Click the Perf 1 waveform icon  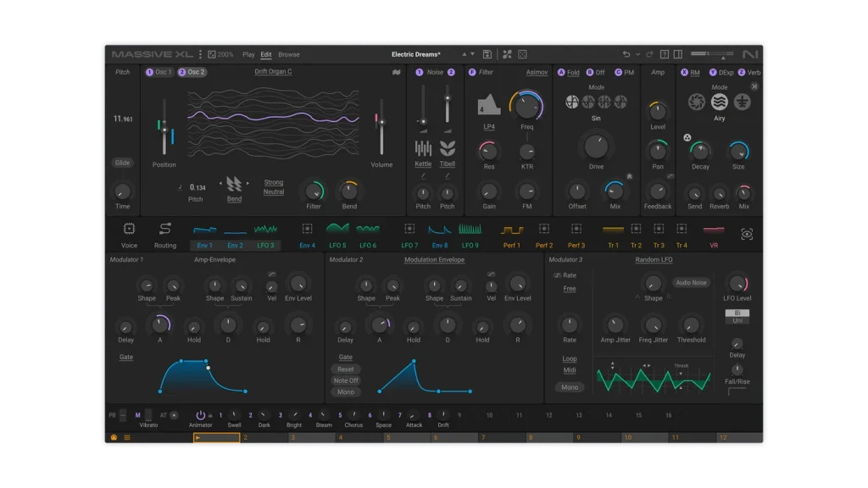pos(511,229)
